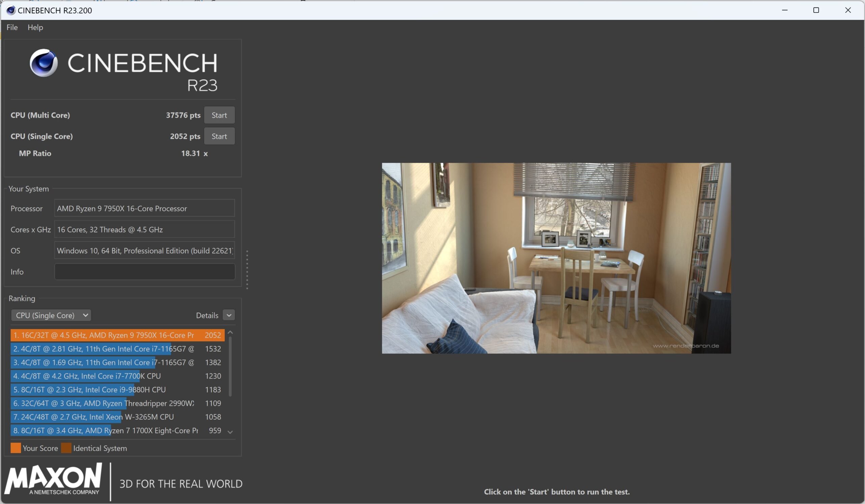Click the dotted panel splitter handle
The height and width of the screenshot is (504, 865).
click(247, 270)
